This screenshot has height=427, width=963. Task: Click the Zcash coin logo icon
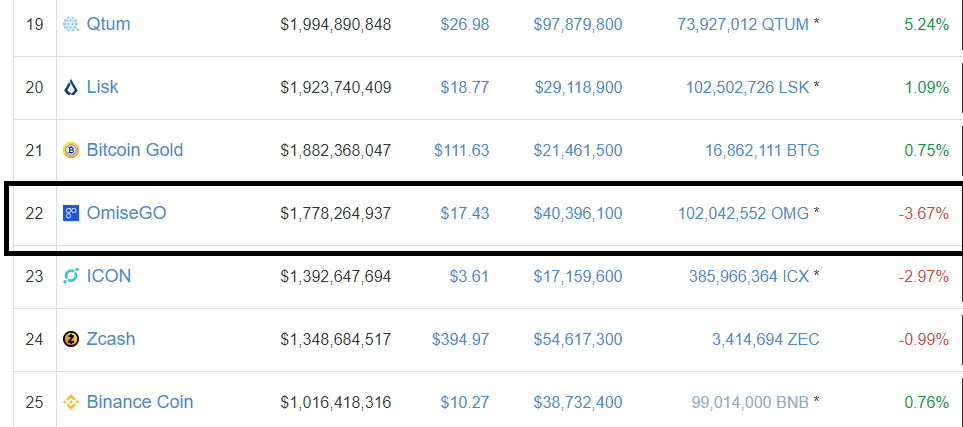pos(71,339)
